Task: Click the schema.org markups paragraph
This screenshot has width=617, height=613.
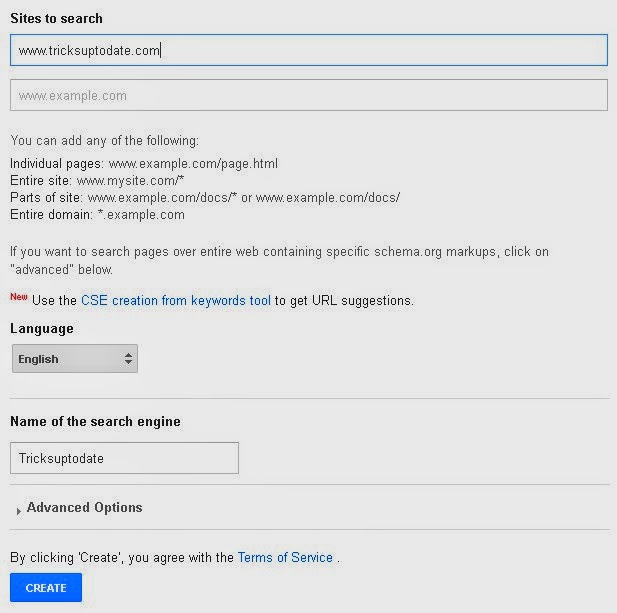Action: tap(279, 260)
